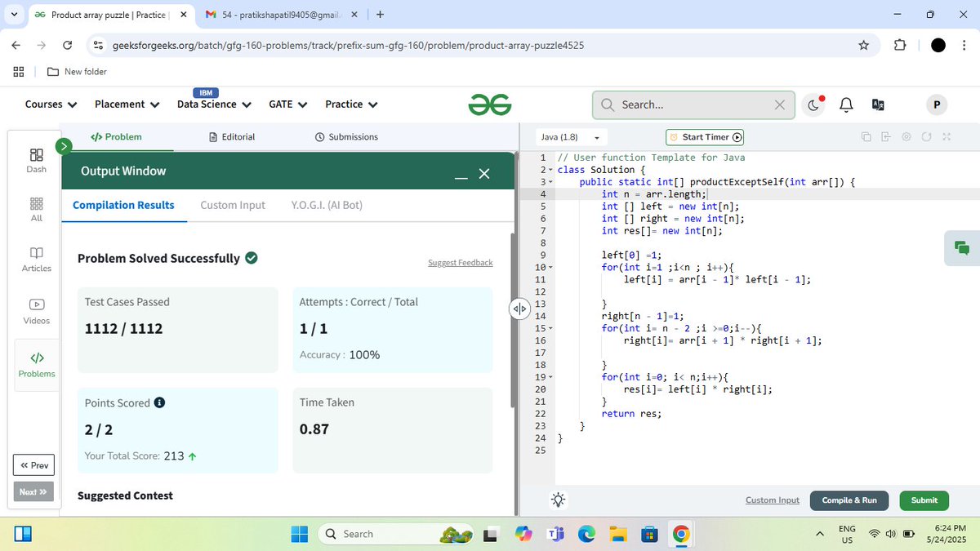
Task: Open the Placement dropdown
Action: pos(126,104)
